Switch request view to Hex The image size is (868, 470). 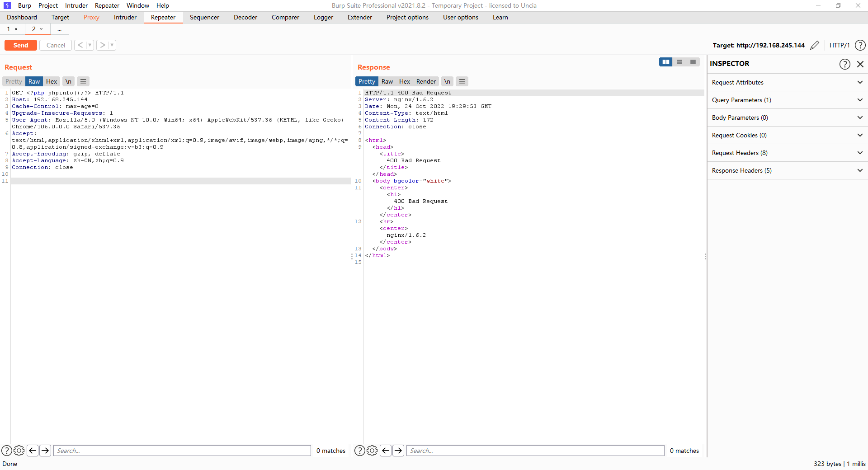[52, 81]
